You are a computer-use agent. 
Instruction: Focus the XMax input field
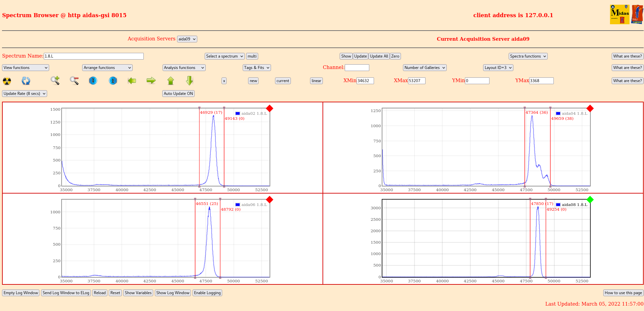pyautogui.click(x=417, y=81)
